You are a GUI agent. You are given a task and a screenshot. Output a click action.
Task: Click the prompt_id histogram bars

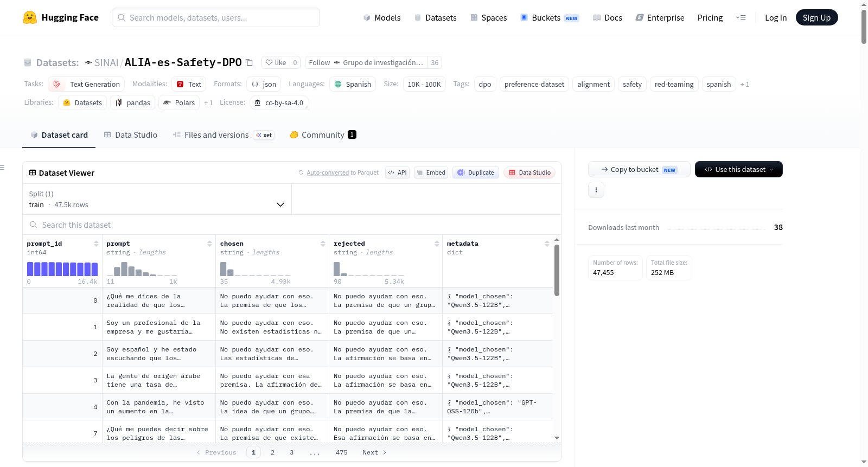[62, 269]
